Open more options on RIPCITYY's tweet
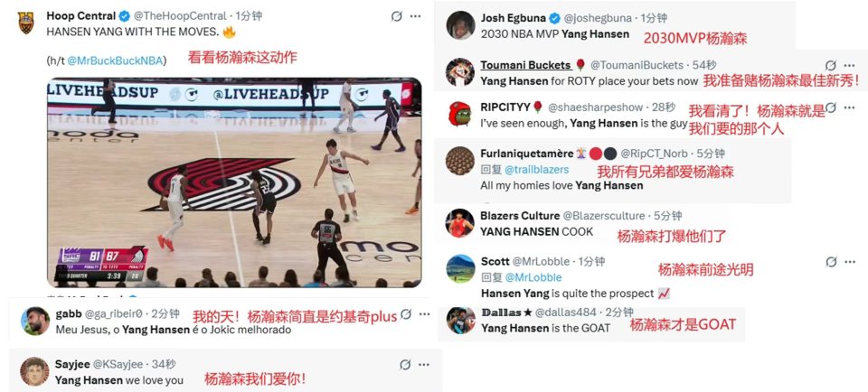868x392 pixels. pyautogui.click(x=850, y=107)
